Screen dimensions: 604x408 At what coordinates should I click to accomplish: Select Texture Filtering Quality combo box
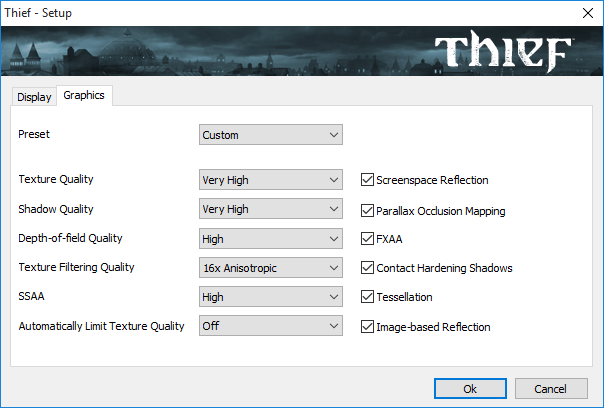click(271, 268)
